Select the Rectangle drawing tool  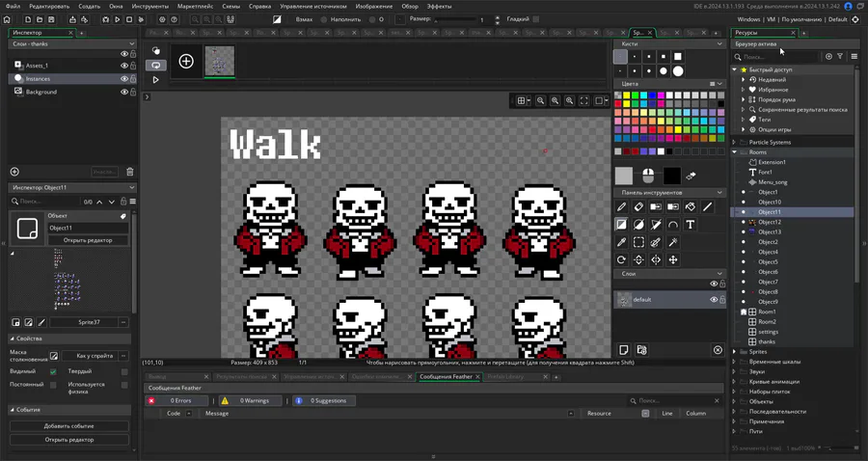click(x=621, y=225)
